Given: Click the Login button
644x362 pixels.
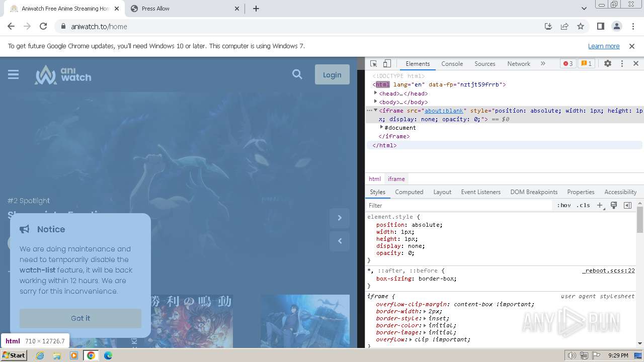Looking at the screenshot, I should pos(332,74).
